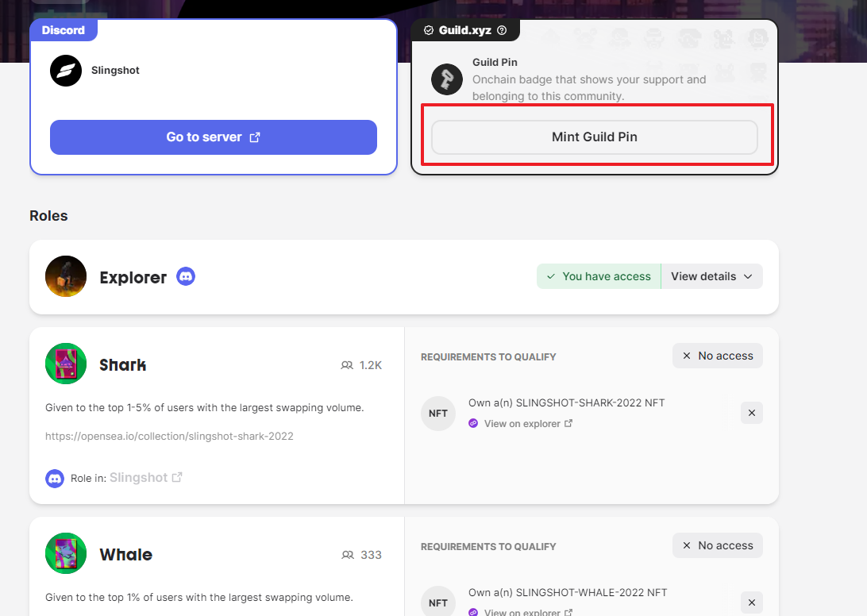Open Slingshot role server link
The image size is (867, 616).
point(146,478)
